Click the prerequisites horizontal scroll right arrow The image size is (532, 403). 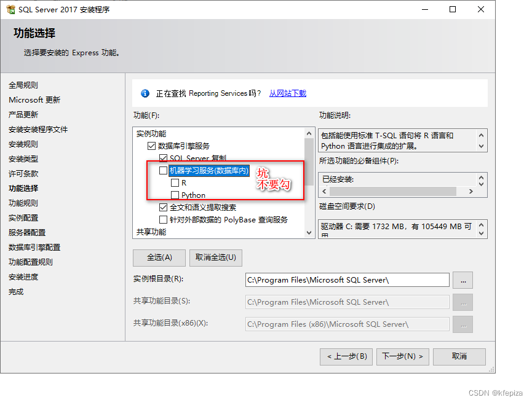tap(471, 192)
